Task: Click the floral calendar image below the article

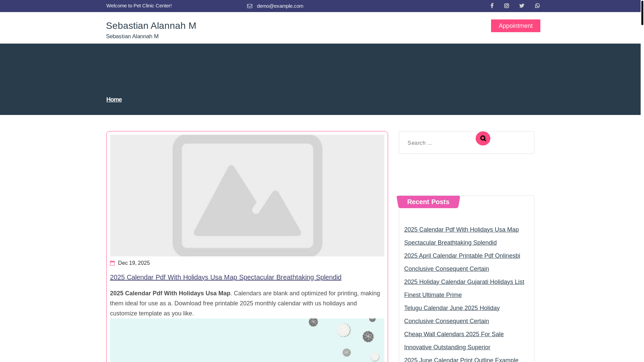Action: [x=247, y=340]
